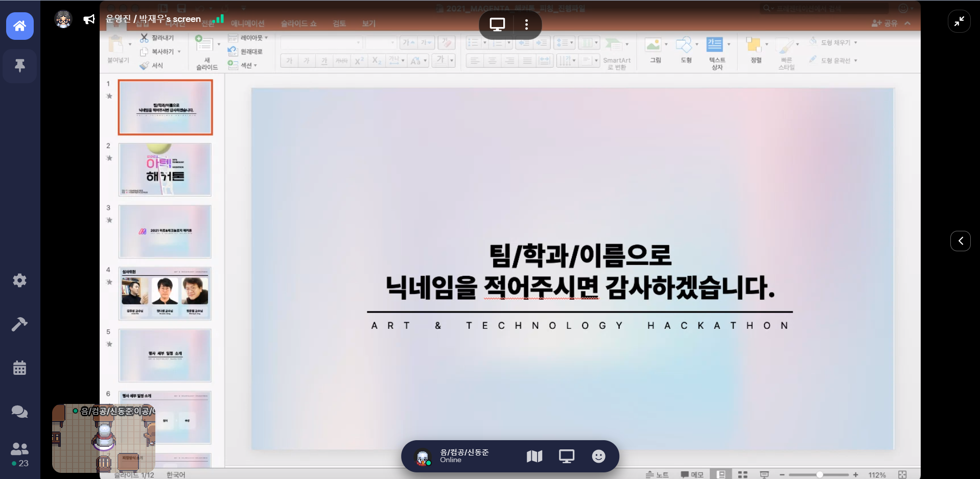Open the chat bubbles icon in sidebar

[19, 412]
